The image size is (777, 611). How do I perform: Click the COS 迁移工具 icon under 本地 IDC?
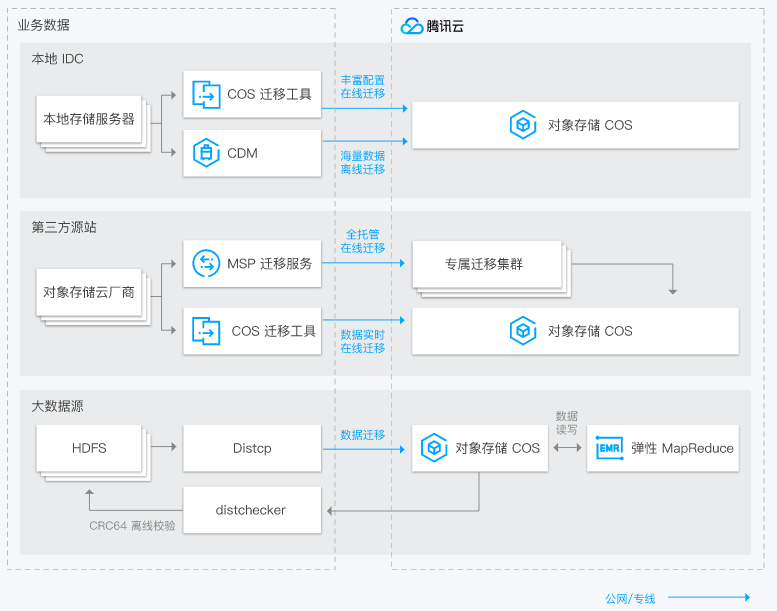pyautogui.click(x=206, y=94)
